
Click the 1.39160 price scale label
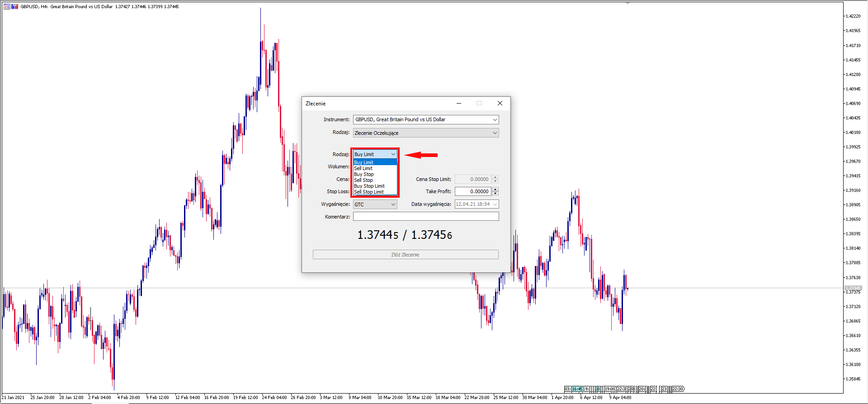click(x=853, y=190)
